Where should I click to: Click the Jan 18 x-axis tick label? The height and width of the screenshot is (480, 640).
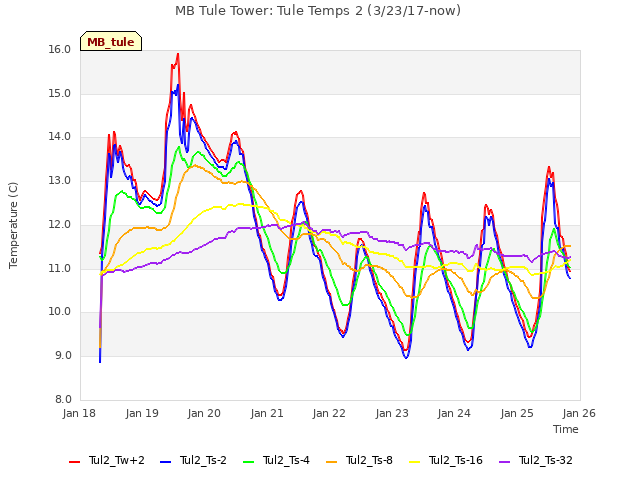pyautogui.click(x=79, y=413)
